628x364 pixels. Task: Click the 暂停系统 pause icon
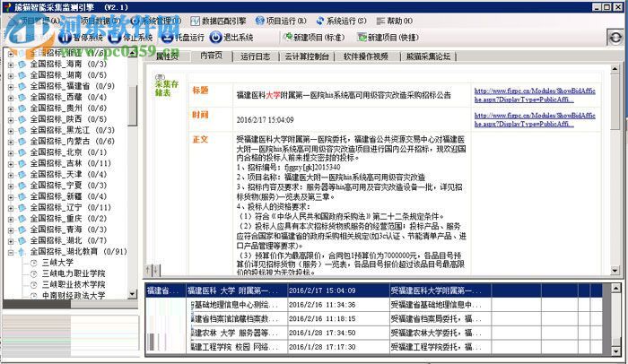[65, 38]
